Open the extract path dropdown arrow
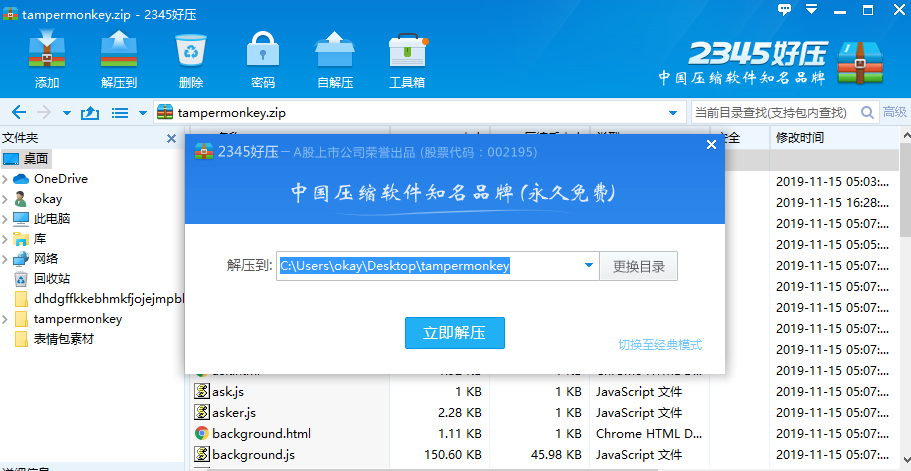This screenshot has width=911, height=471. [589, 266]
